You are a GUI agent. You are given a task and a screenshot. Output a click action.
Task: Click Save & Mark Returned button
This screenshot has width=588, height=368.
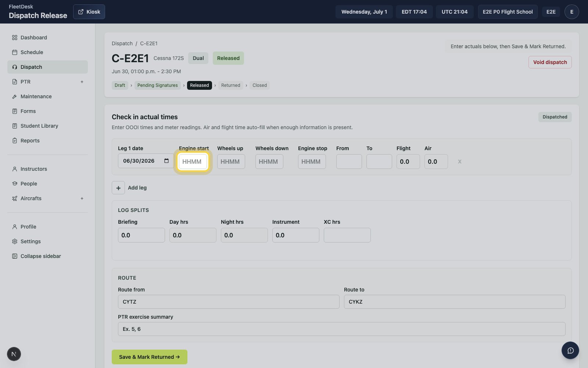[x=150, y=357]
